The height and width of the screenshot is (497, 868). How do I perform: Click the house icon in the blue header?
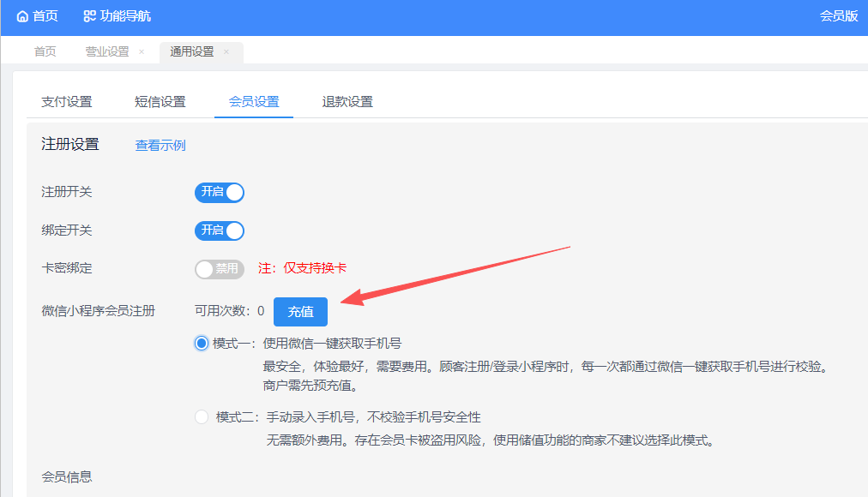pos(22,16)
